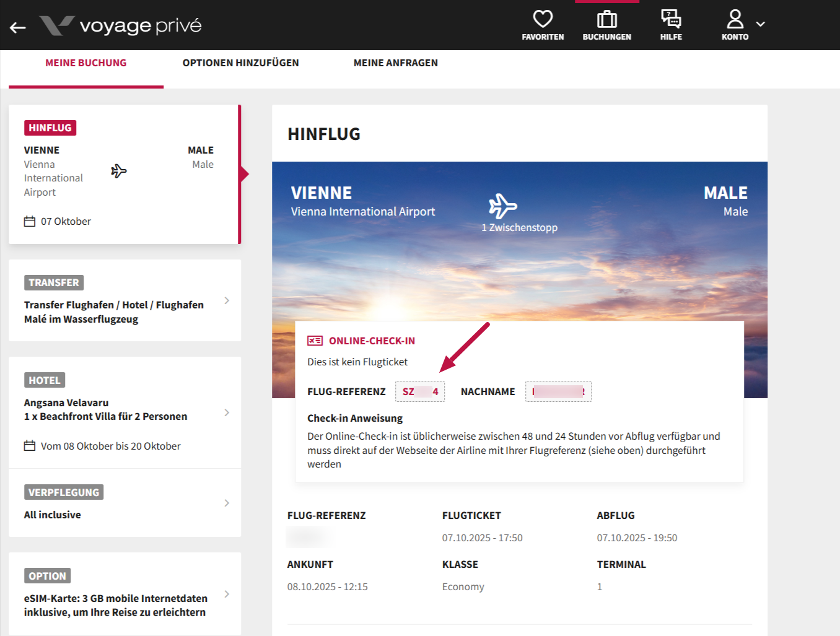Image resolution: width=840 pixels, height=636 pixels.
Task: Click the Nachname field
Action: point(558,391)
